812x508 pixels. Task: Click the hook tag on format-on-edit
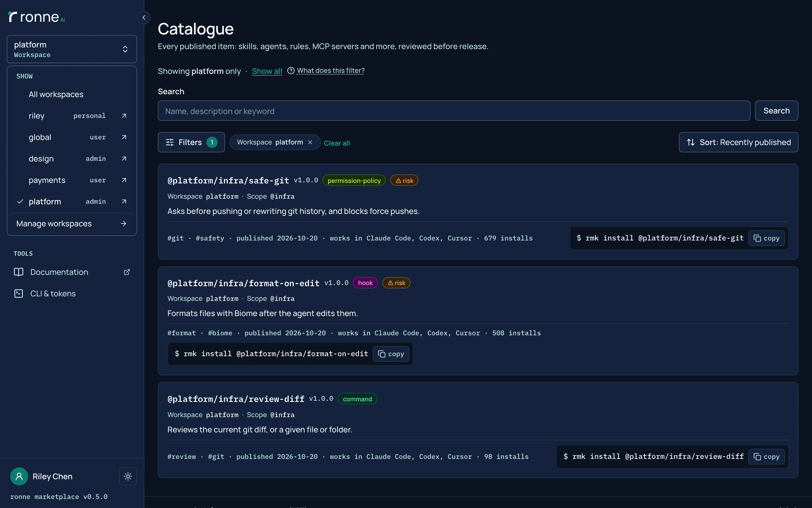click(365, 283)
